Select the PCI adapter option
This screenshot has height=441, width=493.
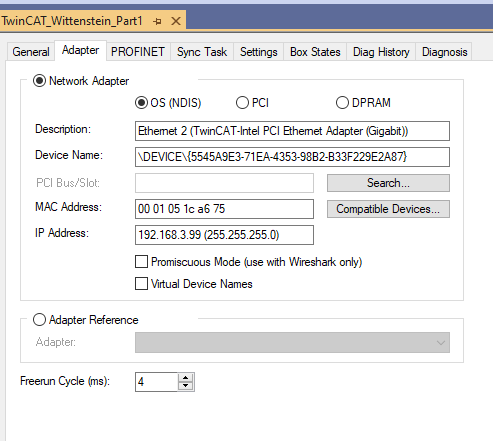242,103
